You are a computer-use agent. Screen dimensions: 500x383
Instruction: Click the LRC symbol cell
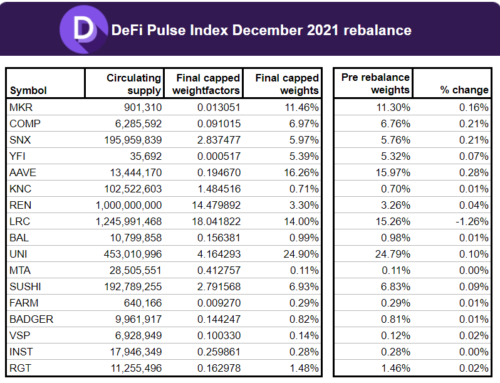[20, 221]
